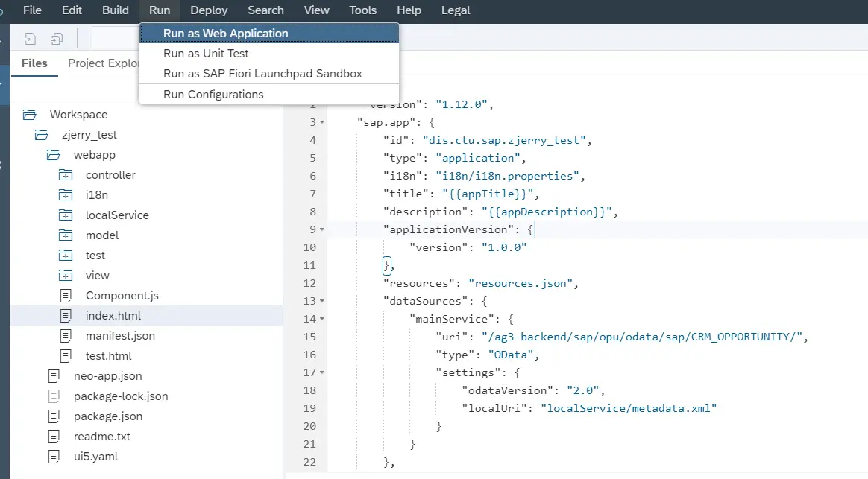Open the File menu
The height and width of the screenshot is (479, 868).
click(x=32, y=10)
